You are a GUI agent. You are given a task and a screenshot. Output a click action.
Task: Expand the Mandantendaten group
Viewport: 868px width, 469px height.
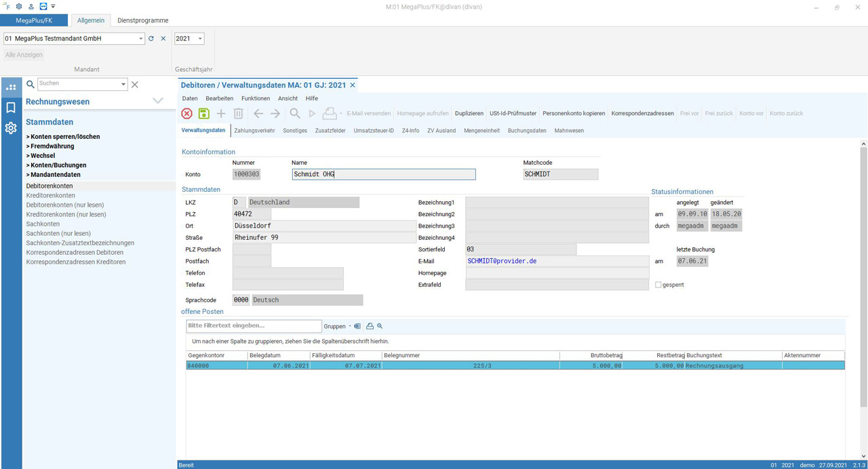tap(53, 175)
